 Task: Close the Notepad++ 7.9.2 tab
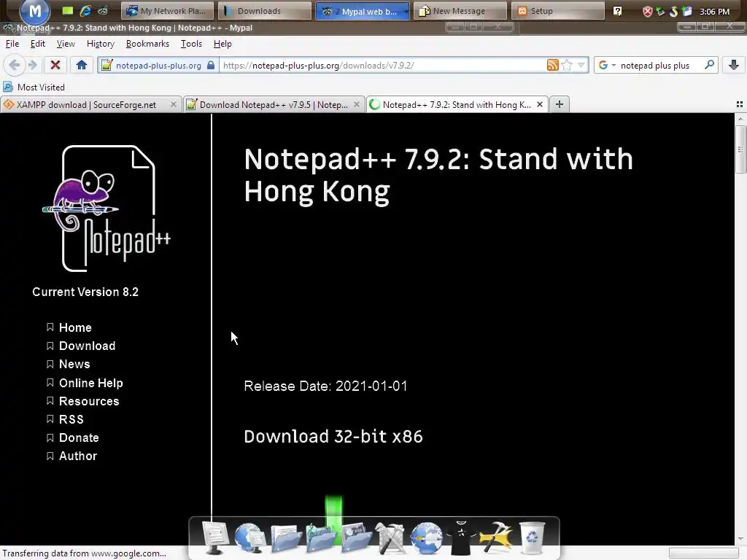click(540, 104)
